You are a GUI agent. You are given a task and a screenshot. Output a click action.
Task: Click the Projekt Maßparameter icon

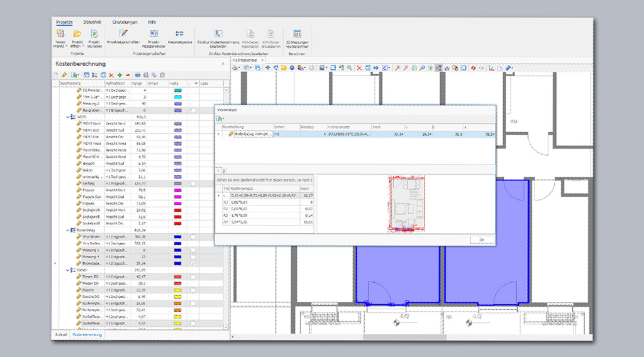[x=153, y=34]
